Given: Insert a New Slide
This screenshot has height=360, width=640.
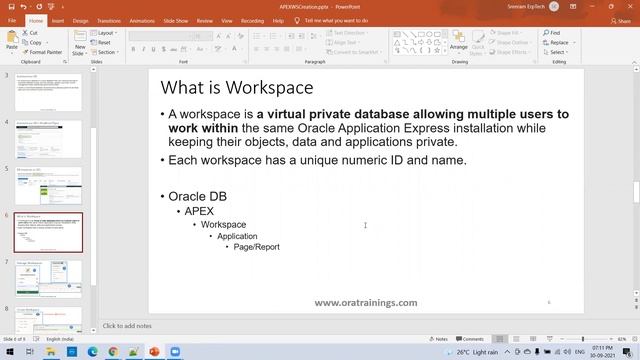Looking at the screenshot, I should [x=80, y=43].
